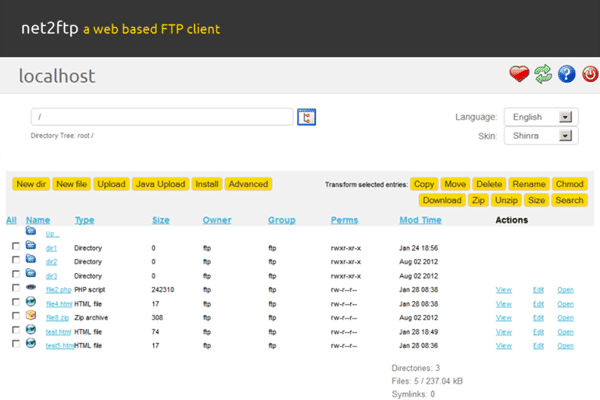The image size is (600, 400).
Task: Click the All link to select all entries
Action: (x=11, y=220)
